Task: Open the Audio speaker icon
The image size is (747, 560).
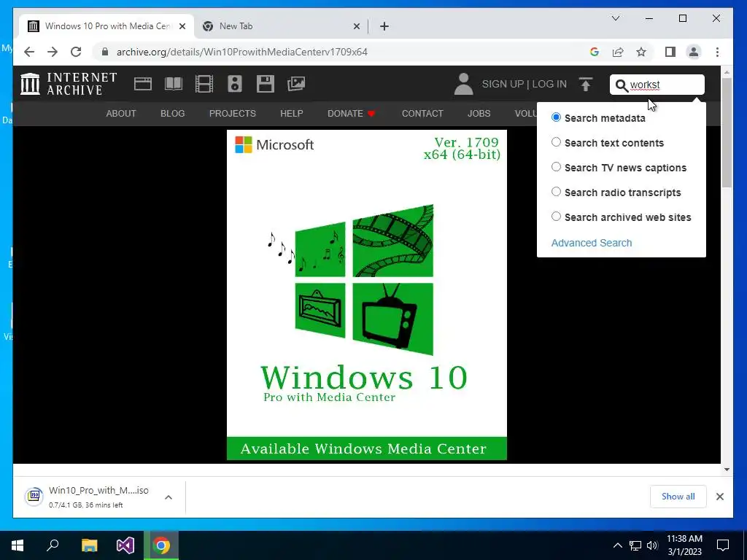Action: [234, 84]
